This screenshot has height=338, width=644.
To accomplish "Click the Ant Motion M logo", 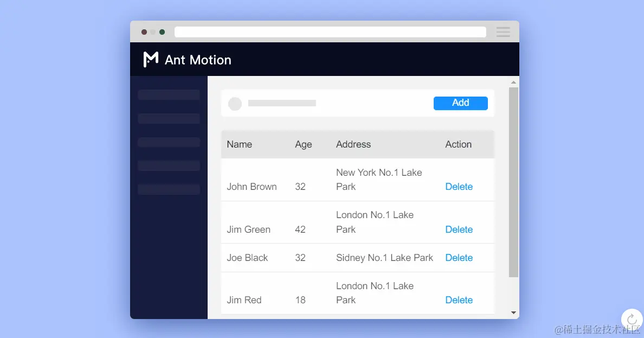I will click(x=151, y=59).
